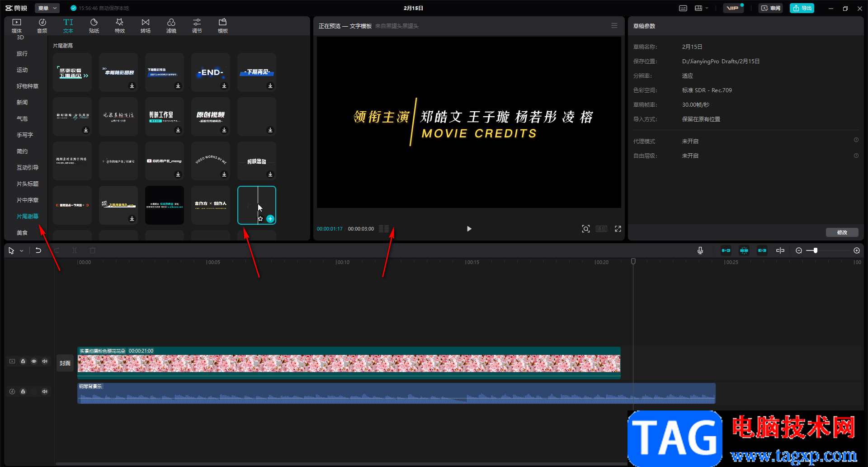Choose the select pointer tool
The width and height of the screenshot is (868, 467).
point(11,250)
